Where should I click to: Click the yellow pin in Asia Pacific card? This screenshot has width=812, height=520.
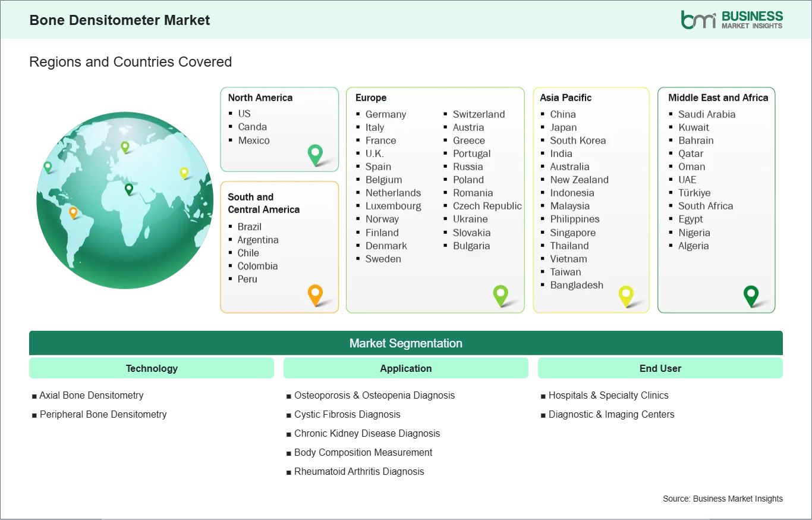tap(626, 295)
